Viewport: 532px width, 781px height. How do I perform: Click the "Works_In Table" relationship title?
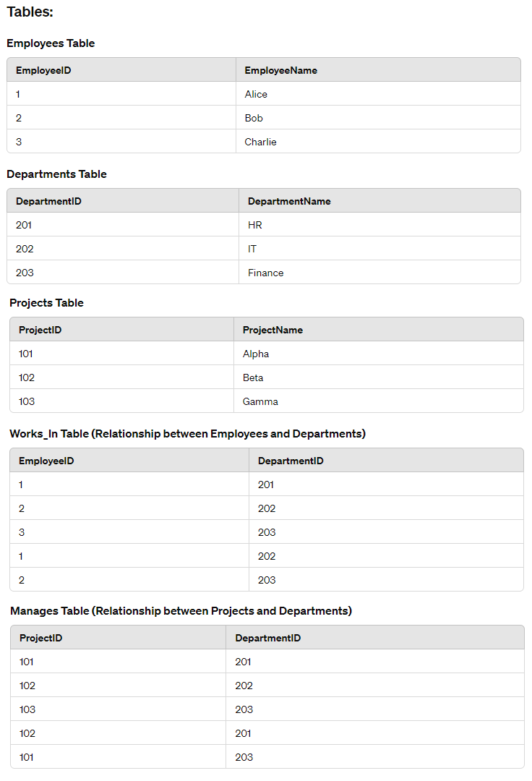pos(187,434)
